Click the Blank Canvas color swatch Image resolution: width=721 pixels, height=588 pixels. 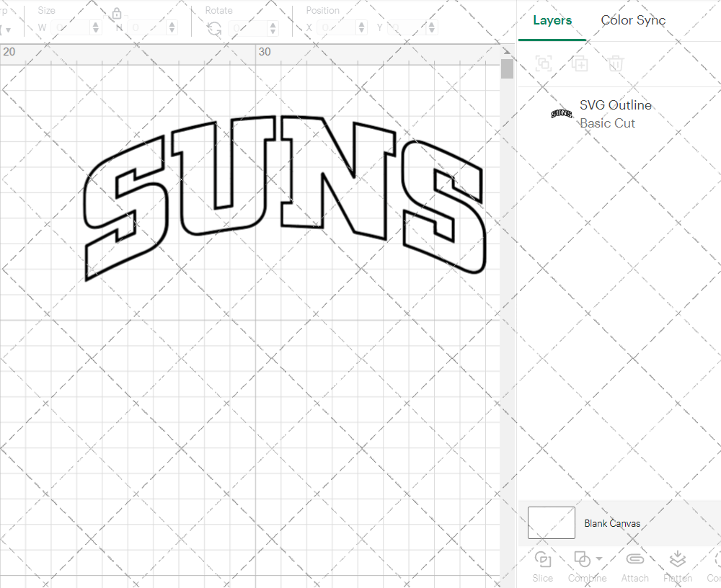pos(551,523)
